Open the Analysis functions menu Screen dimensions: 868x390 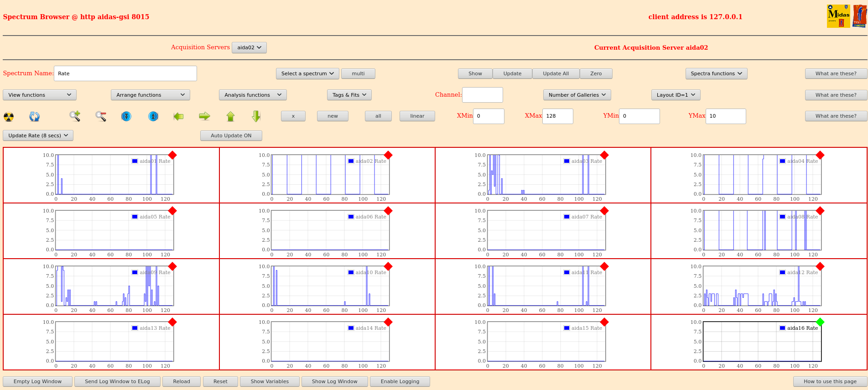(x=253, y=95)
